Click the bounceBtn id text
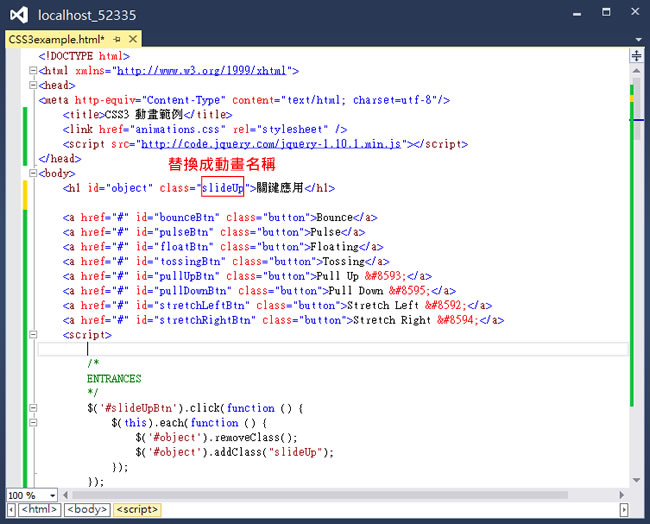650x524 pixels. (x=187, y=218)
